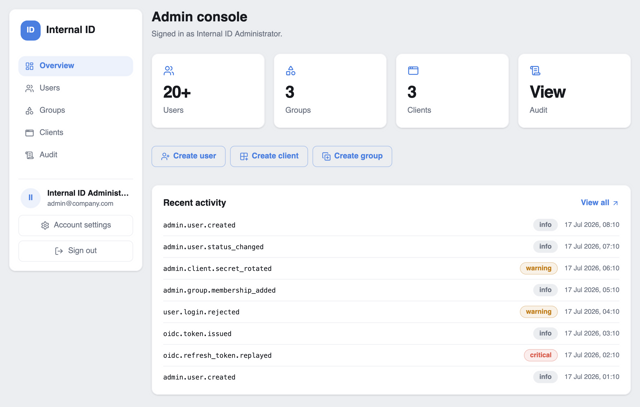Follow the View all activity link
The height and width of the screenshot is (407, 640).
click(x=600, y=202)
